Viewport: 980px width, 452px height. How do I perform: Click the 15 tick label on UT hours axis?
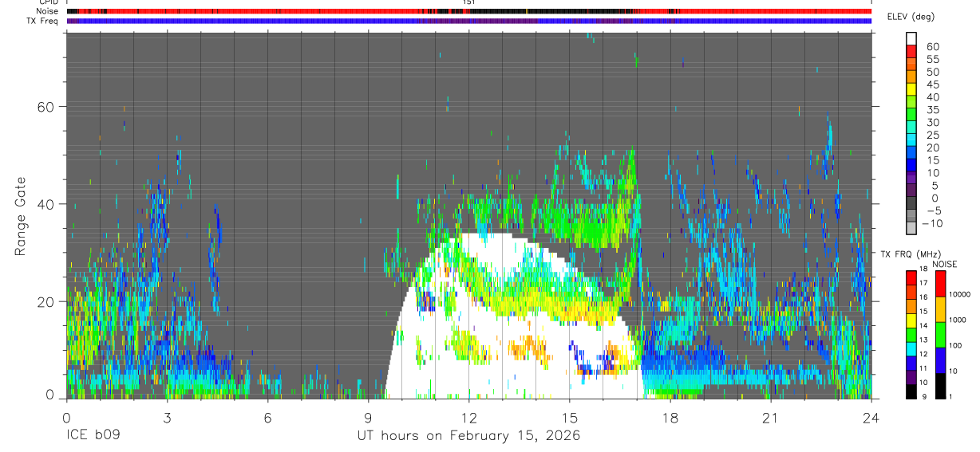[569, 418]
